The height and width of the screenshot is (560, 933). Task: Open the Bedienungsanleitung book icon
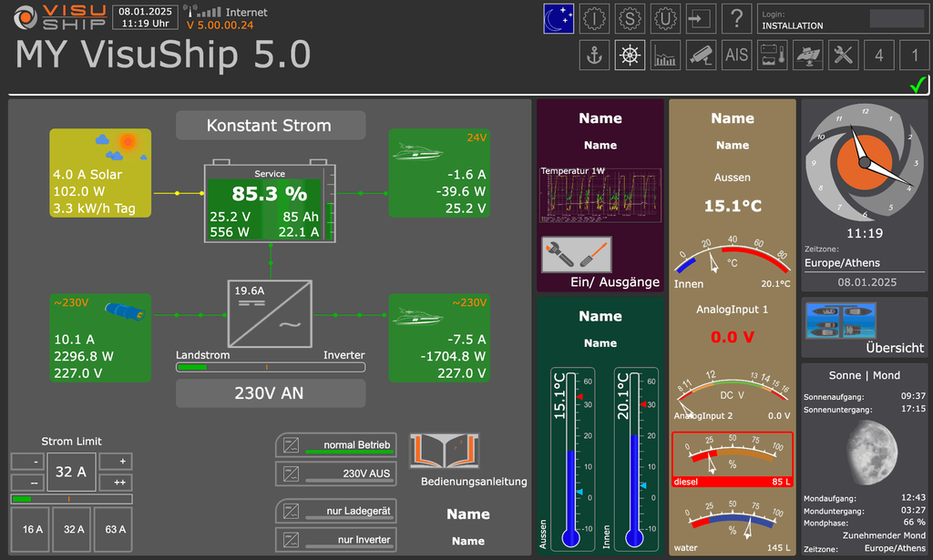click(445, 451)
